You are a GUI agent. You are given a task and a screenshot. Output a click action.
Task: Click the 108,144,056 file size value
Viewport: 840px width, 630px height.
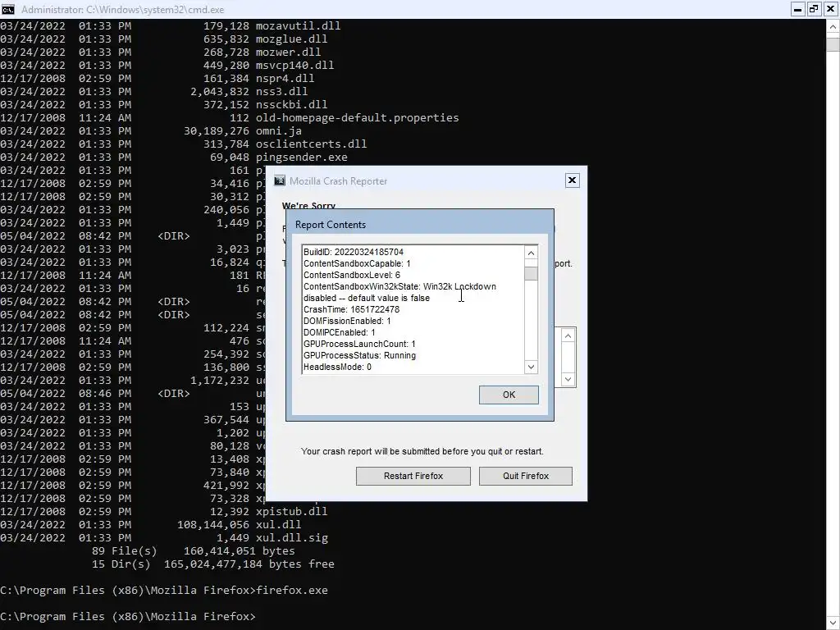coord(213,524)
